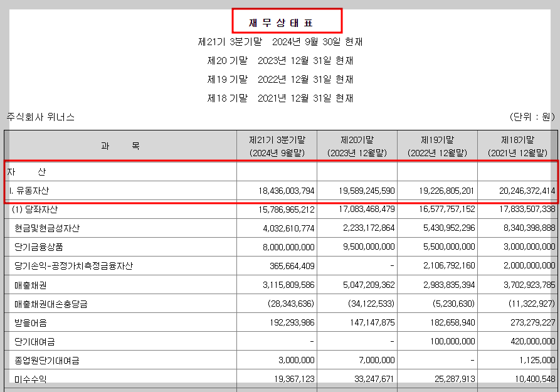
Task: Click the 제18기말 (2021년 12월말) column header
Action: tap(518, 146)
